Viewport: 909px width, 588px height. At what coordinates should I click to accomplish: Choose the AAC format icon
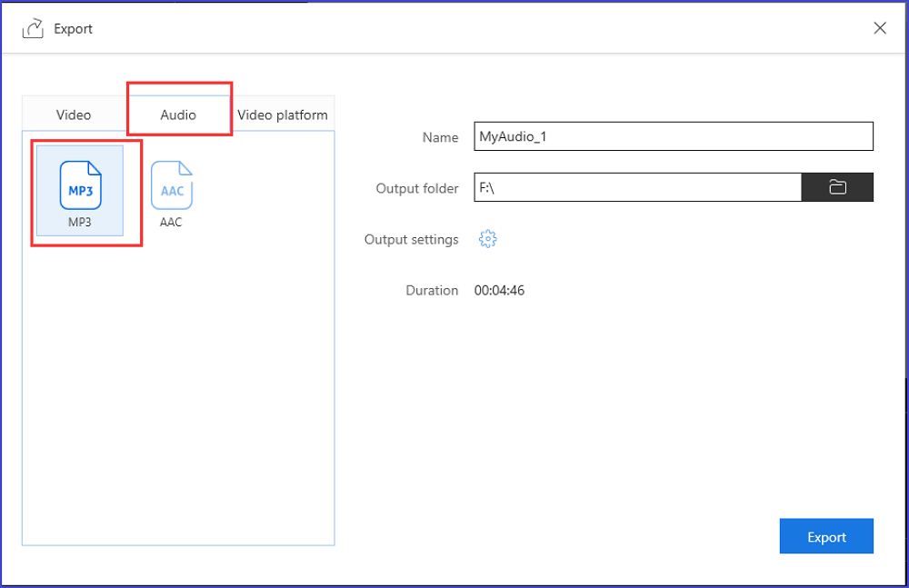(171, 184)
